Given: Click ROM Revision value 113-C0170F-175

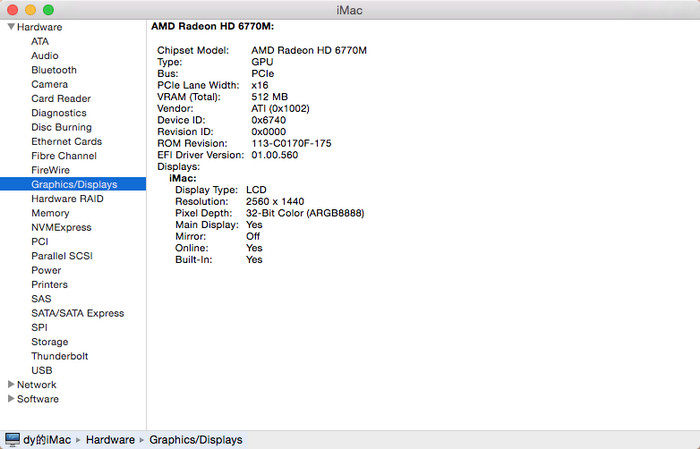Looking at the screenshot, I should 291,143.
